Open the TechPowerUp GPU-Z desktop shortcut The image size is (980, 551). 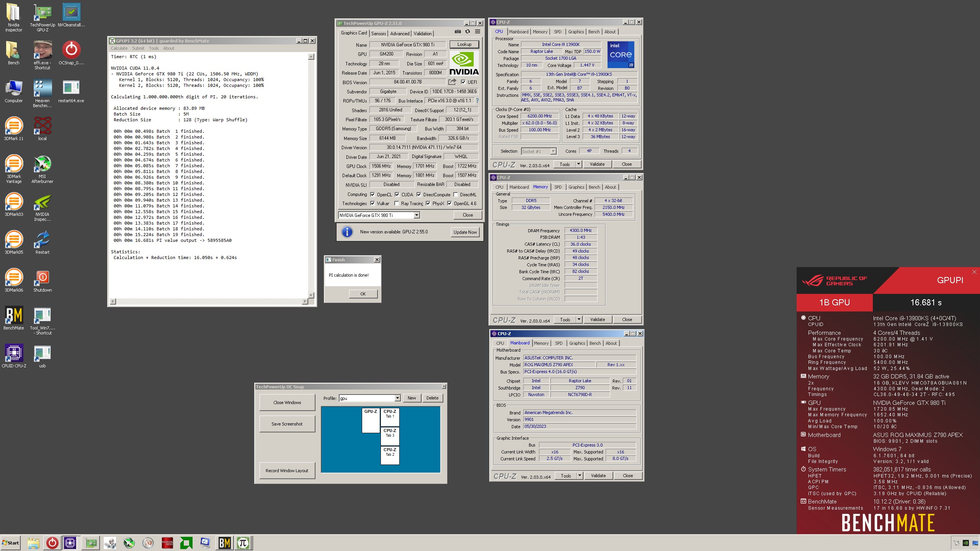click(42, 17)
